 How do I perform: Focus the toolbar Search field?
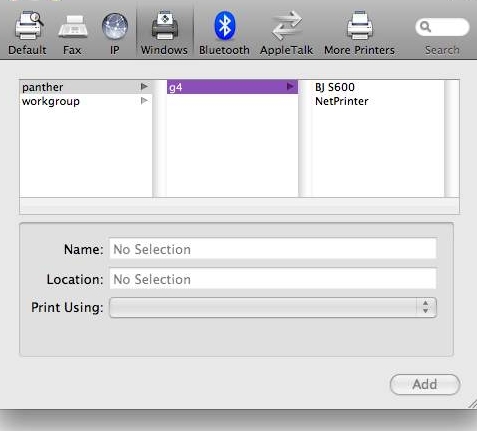point(442,27)
